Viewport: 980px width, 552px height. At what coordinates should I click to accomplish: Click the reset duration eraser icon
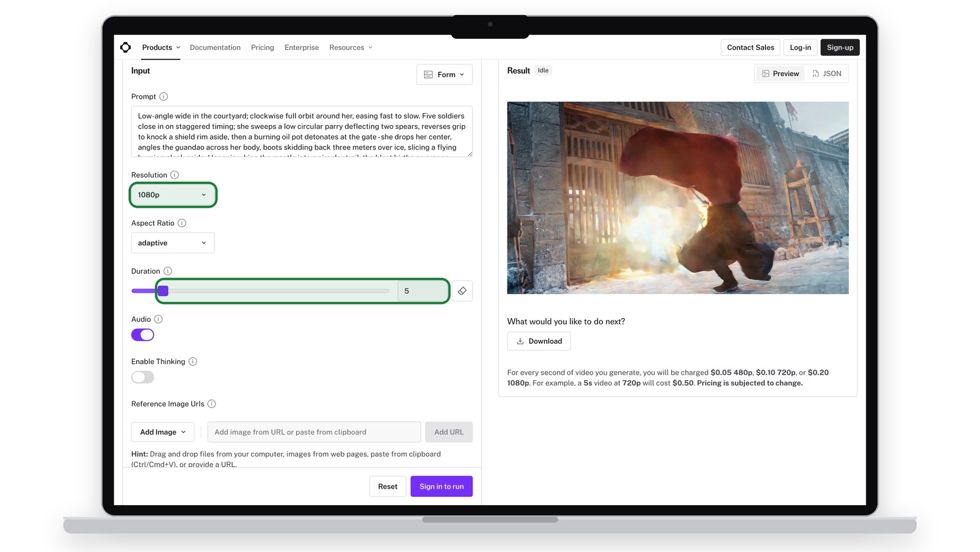pyautogui.click(x=462, y=291)
